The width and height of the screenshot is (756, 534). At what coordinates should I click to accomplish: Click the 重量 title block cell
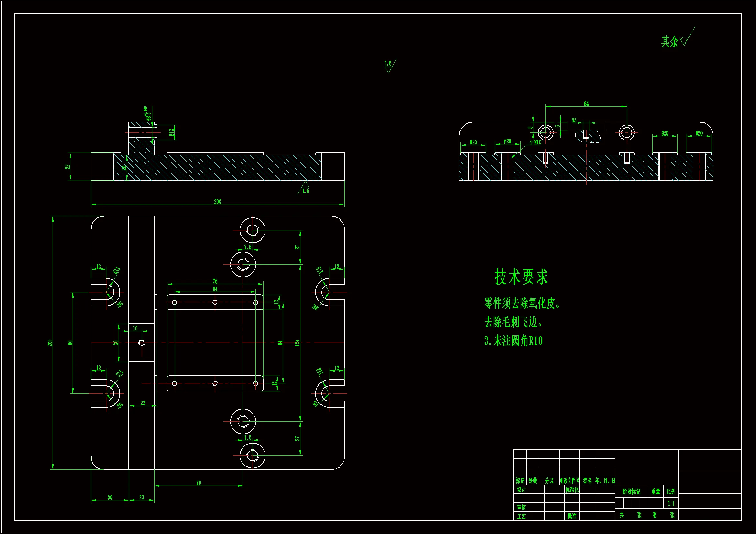pyautogui.click(x=655, y=491)
